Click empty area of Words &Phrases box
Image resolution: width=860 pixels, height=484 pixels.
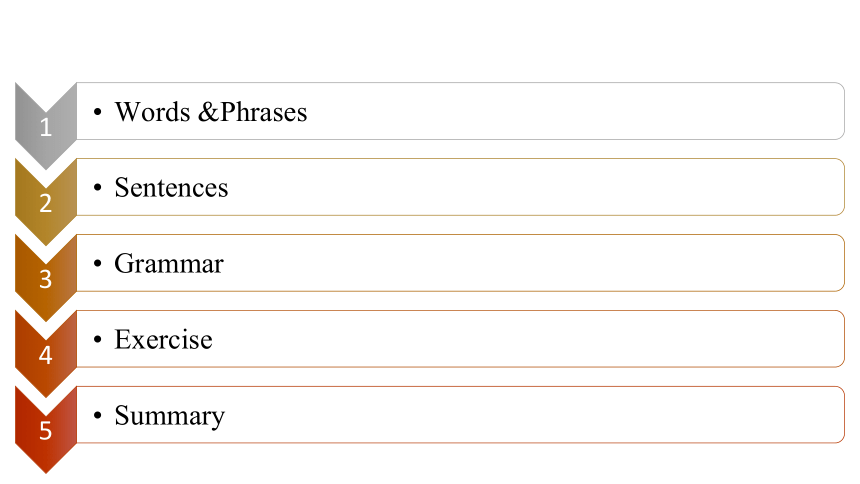(x=576, y=111)
